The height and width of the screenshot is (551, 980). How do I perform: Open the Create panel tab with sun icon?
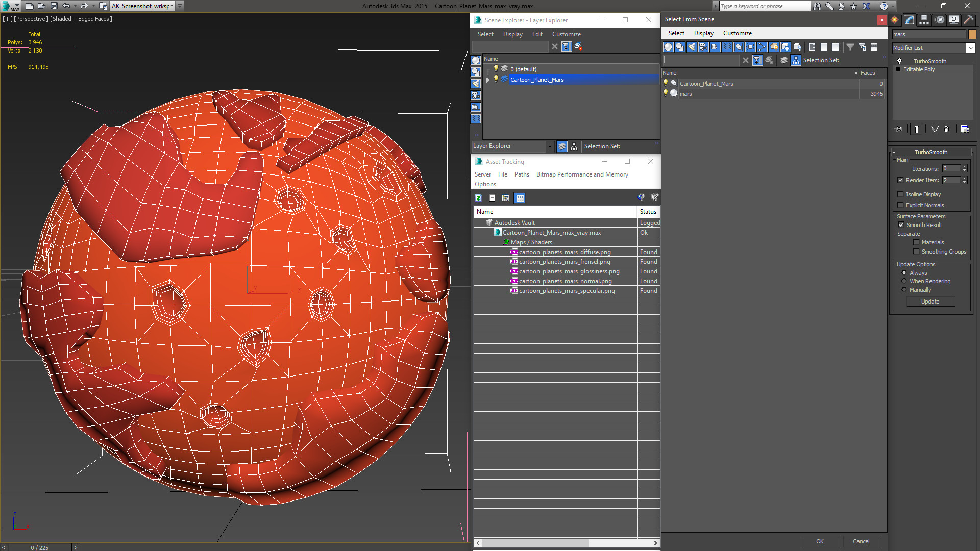click(895, 20)
